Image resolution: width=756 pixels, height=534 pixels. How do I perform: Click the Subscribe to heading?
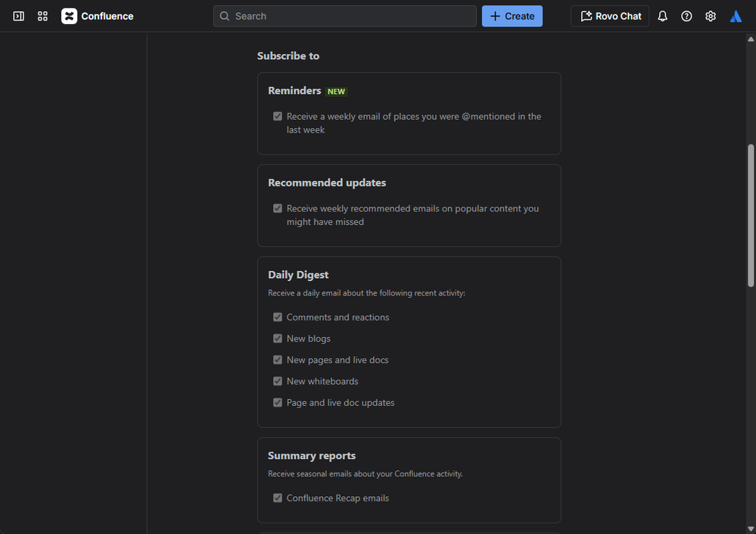[x=288, y=56]
